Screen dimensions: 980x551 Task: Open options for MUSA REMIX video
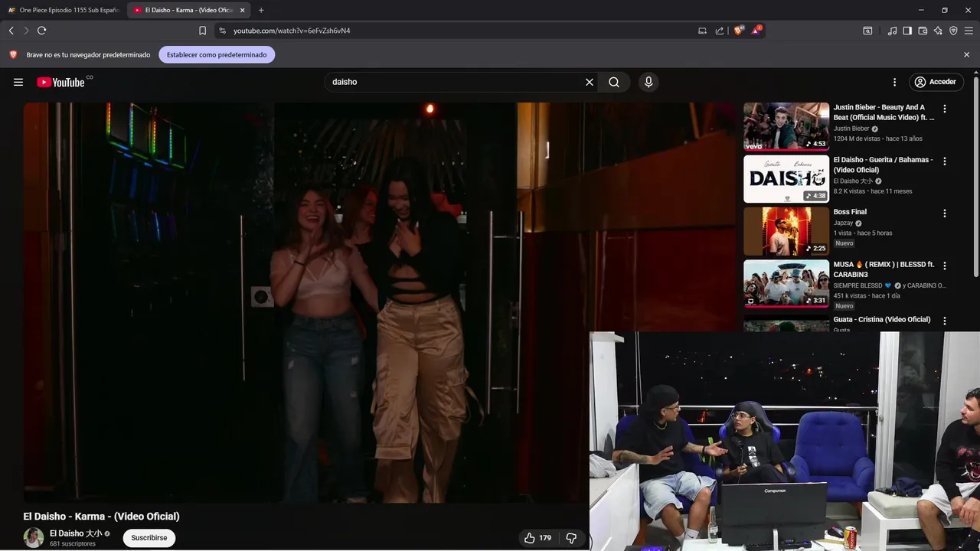945,266
